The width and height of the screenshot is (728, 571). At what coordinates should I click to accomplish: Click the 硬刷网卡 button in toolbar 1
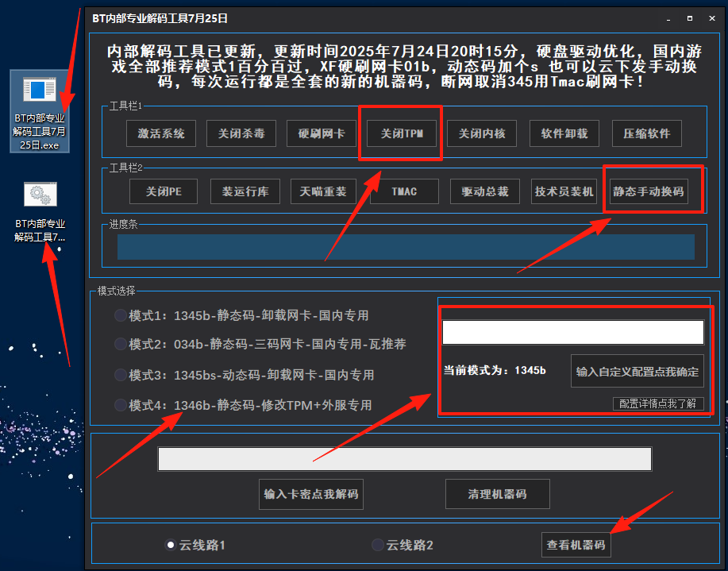click(322, 133)
